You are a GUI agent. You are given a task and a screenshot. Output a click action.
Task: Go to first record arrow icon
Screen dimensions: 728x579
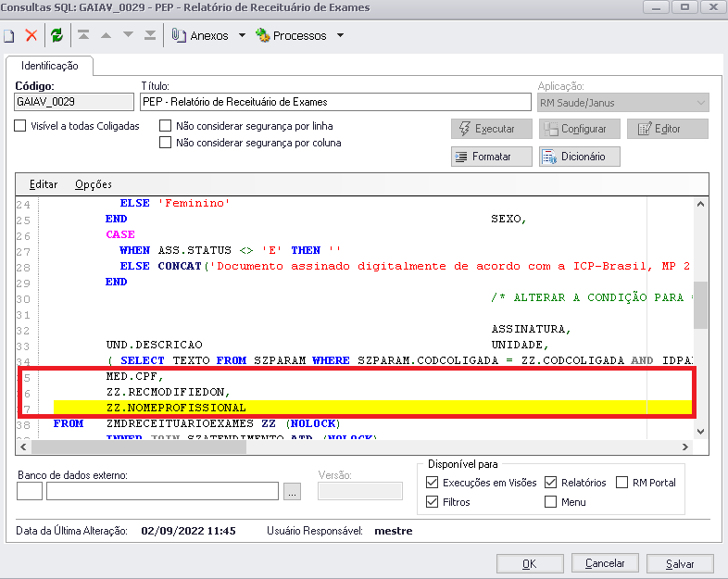[x=83, y=36]
